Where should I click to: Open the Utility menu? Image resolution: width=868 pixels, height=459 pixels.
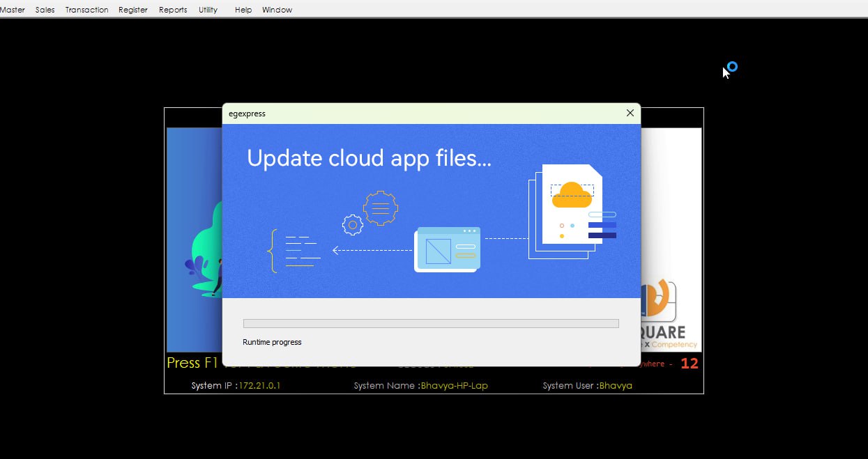[x=208, y=10]
